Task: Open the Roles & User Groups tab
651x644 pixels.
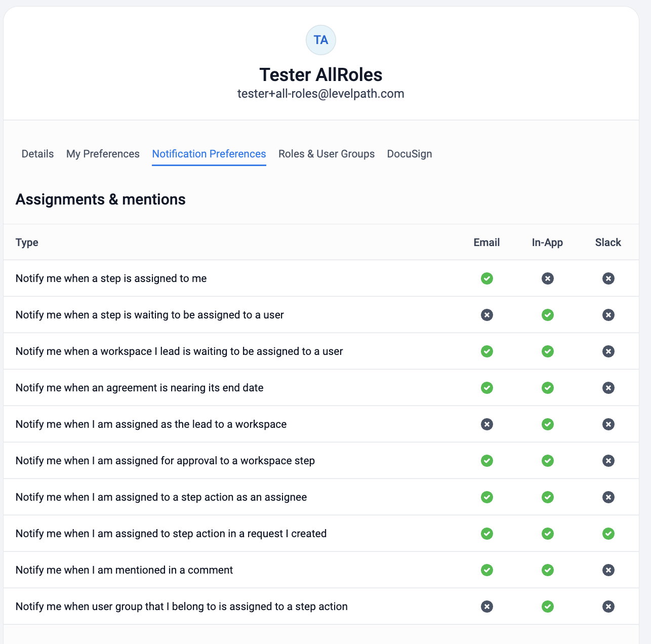Action: (327, 154)
